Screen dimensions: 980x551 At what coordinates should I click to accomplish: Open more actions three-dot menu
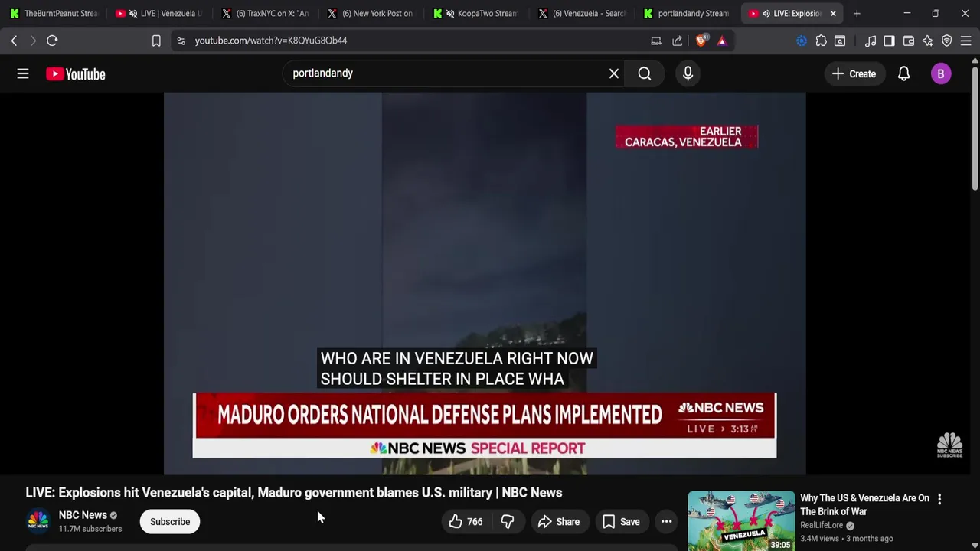click(x=666, y=522)
